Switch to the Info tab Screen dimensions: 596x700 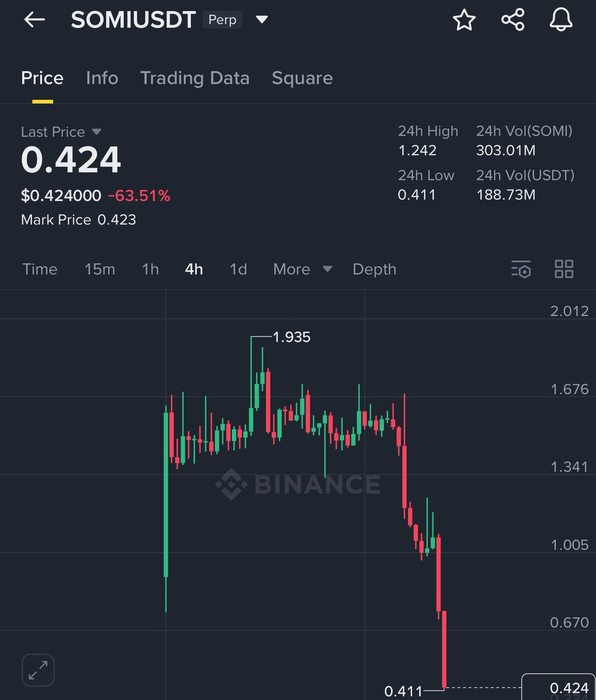tap(102, 78)
